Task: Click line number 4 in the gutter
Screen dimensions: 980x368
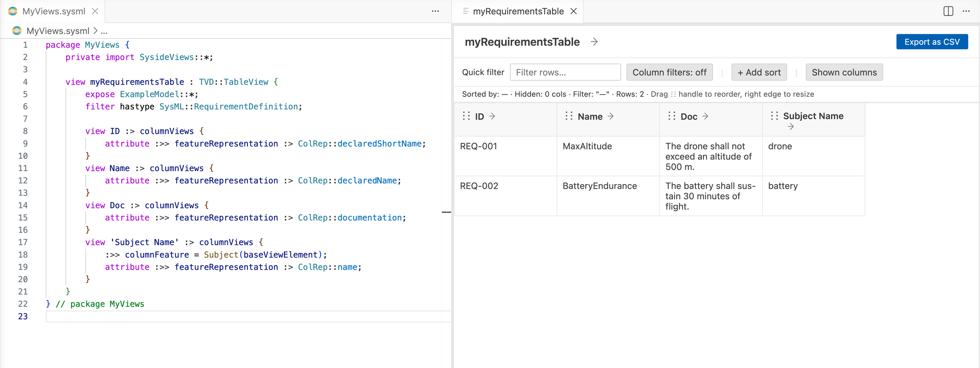Action: pos(25,82)
